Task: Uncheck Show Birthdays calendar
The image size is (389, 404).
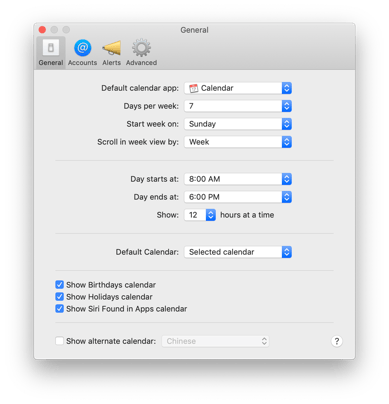Action: (59, 285)
